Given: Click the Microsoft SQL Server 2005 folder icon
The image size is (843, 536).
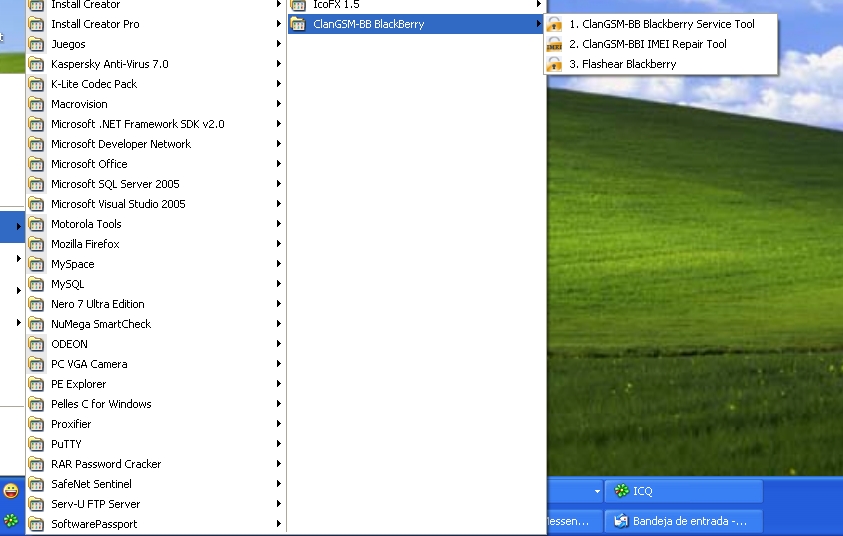Looking at the screenshot, I should (x=36, y=184).
